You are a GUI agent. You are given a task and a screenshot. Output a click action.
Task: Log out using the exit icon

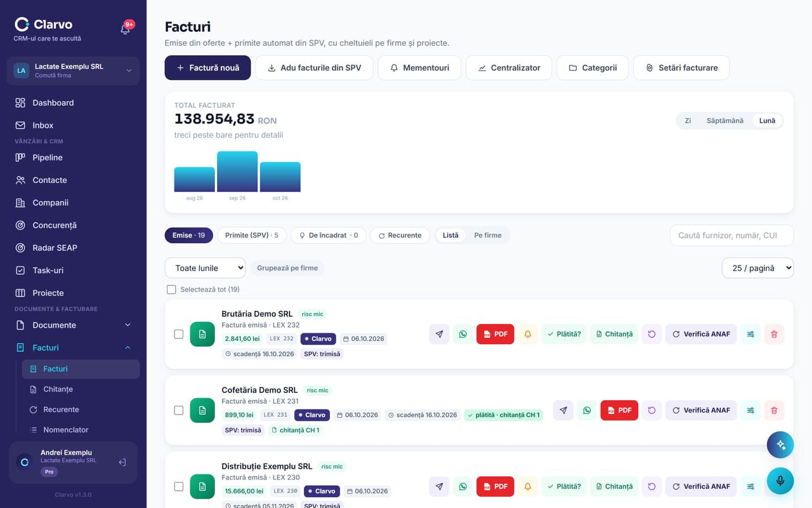pyautogui.click(x=122, y=462)
